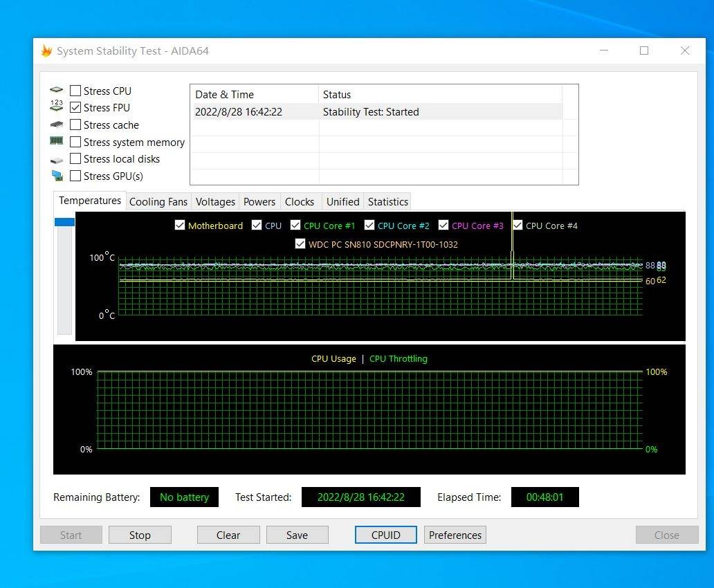
Task: Click the Elapsed Time value 00:48:01
Action: pyautogui.click(x=545, y=497)
